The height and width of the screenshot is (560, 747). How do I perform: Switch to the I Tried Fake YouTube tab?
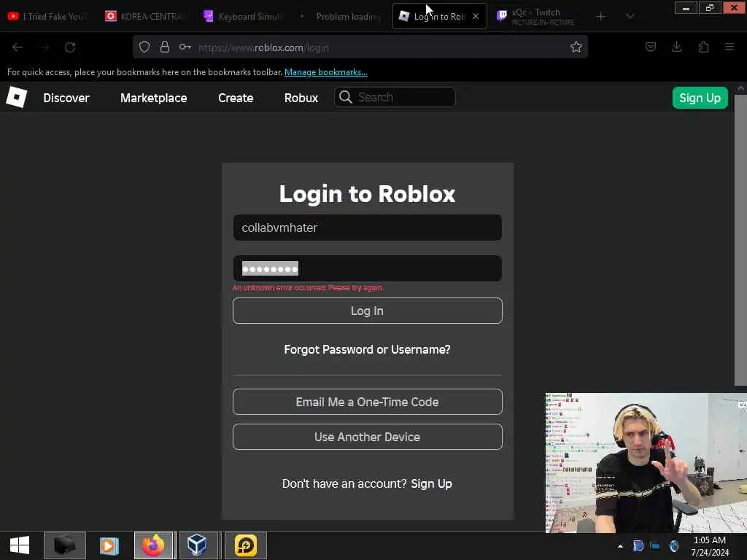47,16
